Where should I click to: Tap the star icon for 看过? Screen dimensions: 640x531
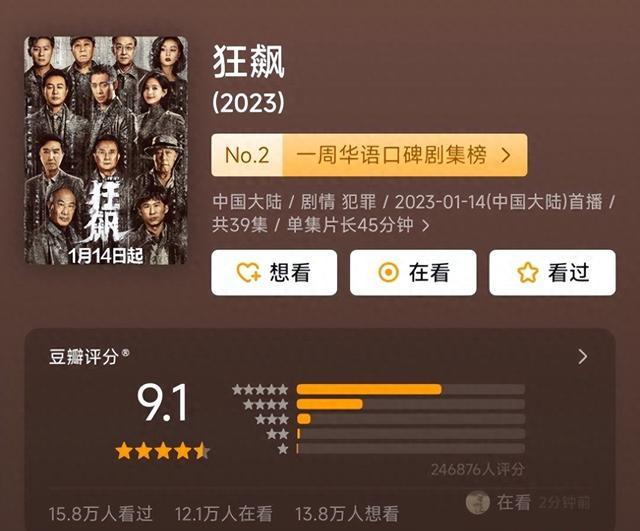[527, 272]
